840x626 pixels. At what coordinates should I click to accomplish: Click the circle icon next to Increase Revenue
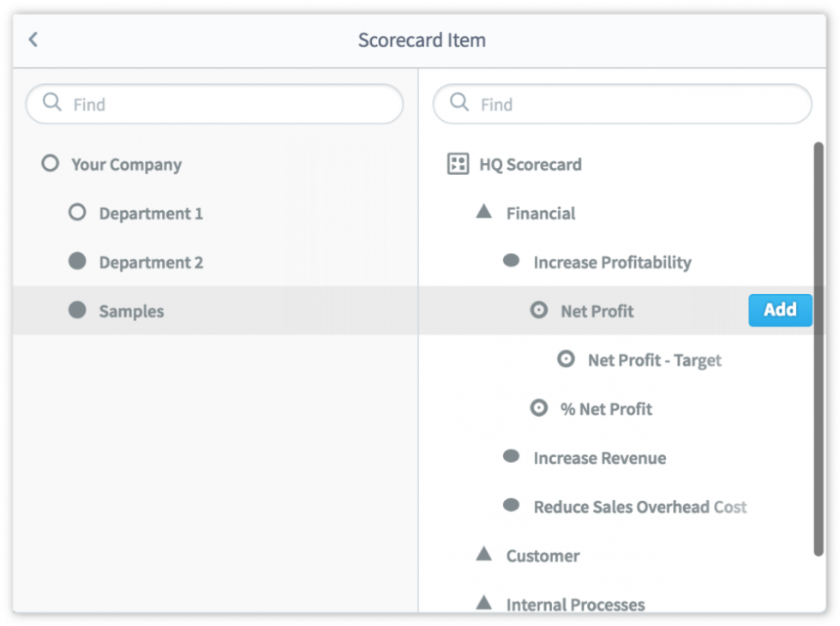pos(512,457)
